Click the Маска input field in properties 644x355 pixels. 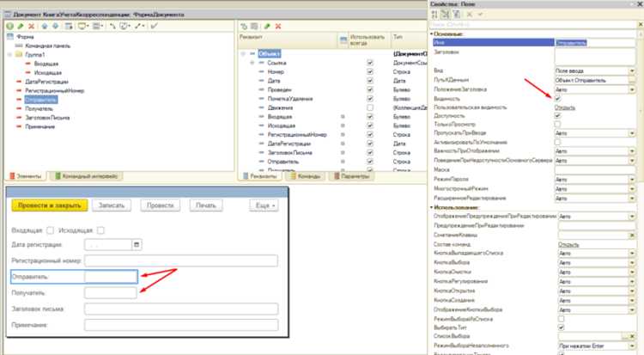(x=595, y=170)
